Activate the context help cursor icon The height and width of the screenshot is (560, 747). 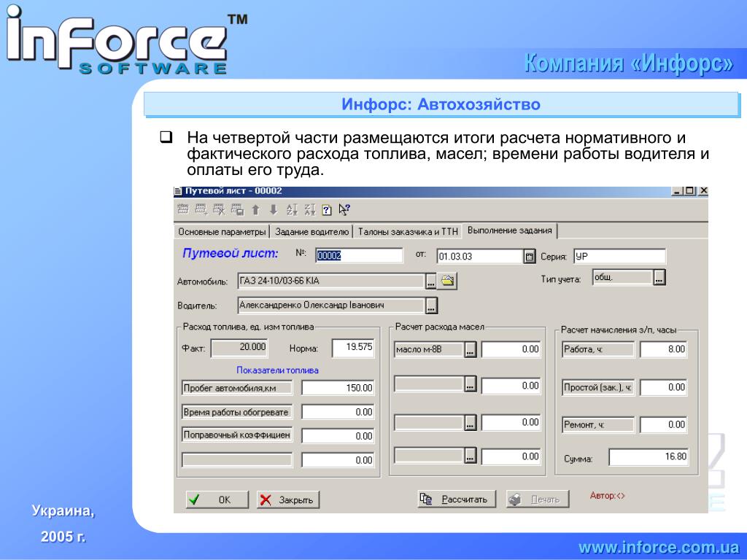pos(344,209)
